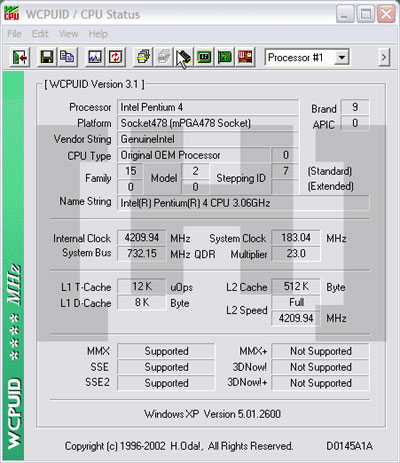
Task: Expand toolbar with right chevron button
Action: point(384,57)
